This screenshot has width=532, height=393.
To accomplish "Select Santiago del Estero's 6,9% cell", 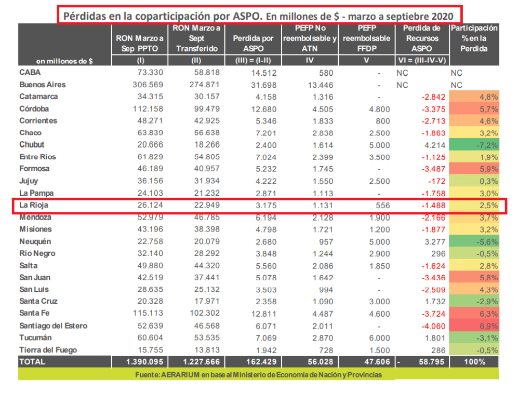I will point(474,326).
